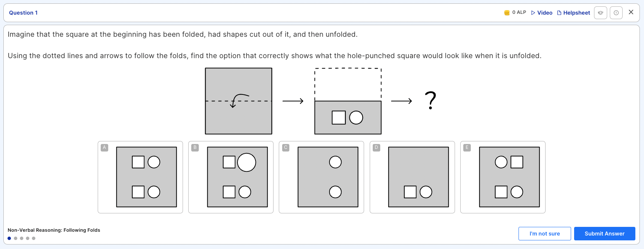
Task: Choose answer option D thumbnail
Action: point(412,177)
